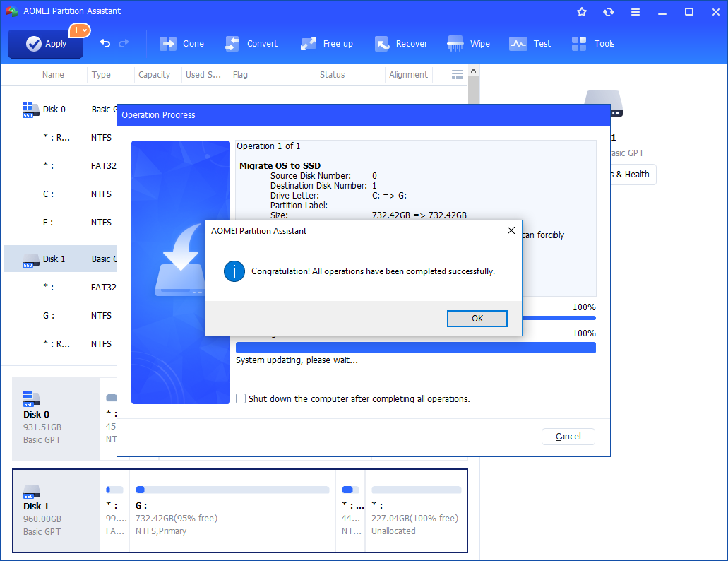Select FAT32 partition row under Disk 0
This screenshot has width=728, height=561.
(x=60, y=166)
